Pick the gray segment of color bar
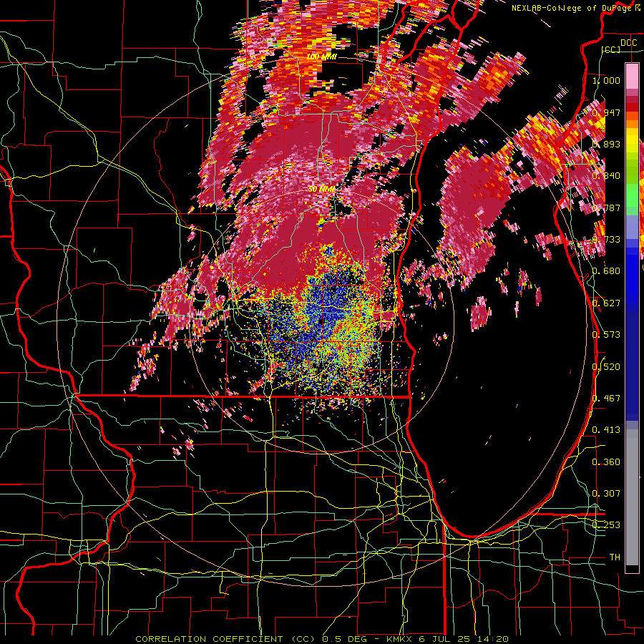The width and height of the screenshot is (644, 644). [x=632, y=497]
